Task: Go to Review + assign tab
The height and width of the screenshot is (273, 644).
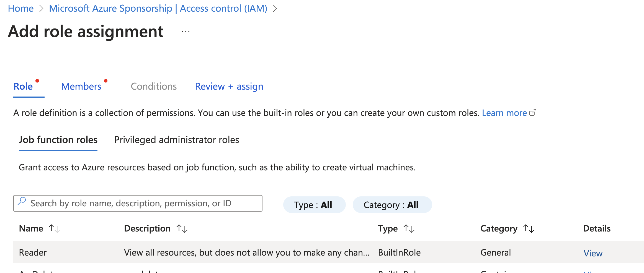Action: pyautogui.click(x=229, y=86)
